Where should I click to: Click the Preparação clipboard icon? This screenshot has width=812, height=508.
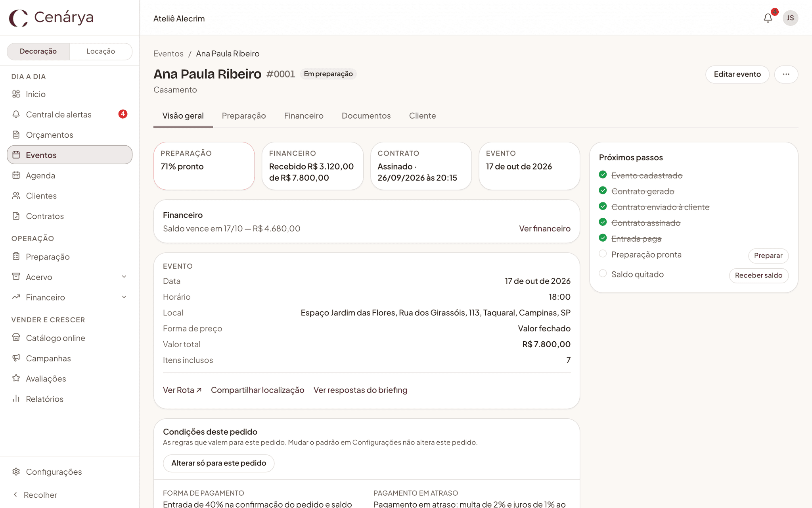[x=16, y=256]
